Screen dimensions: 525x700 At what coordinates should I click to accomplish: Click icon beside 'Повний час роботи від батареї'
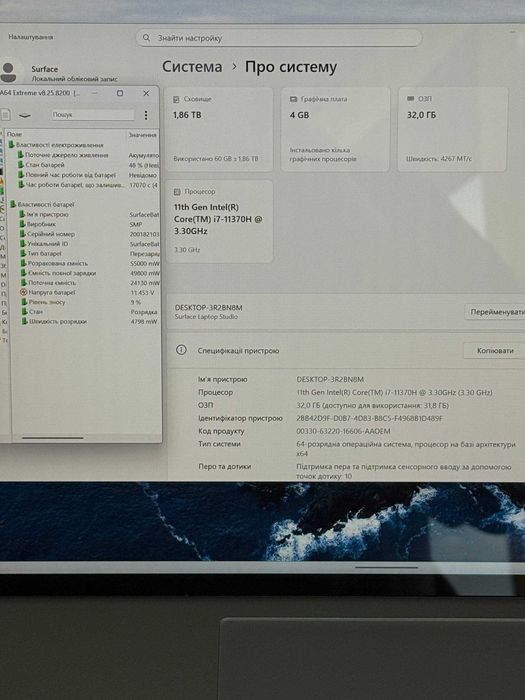coord(20,175)
